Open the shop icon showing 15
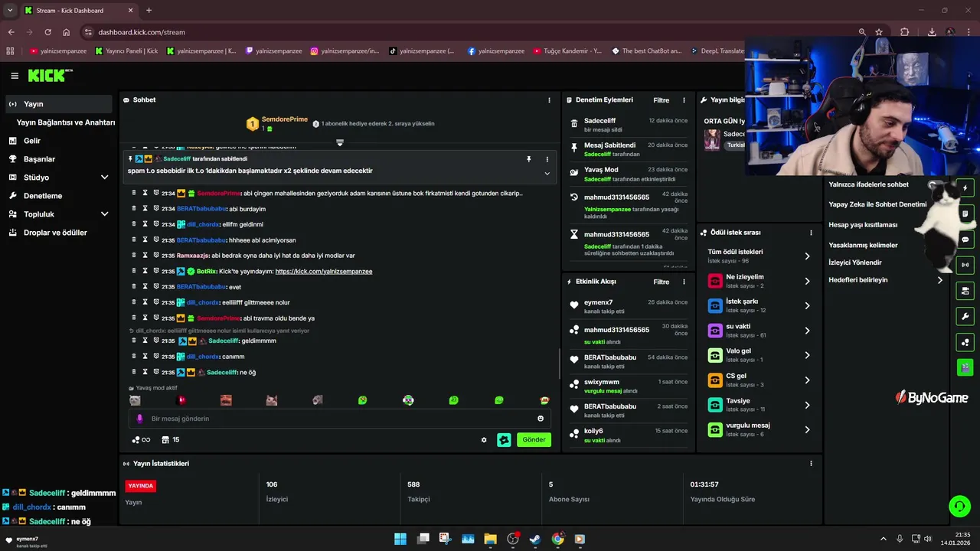The height and width of the screenshot is (551, 980). tap(170, 440)
